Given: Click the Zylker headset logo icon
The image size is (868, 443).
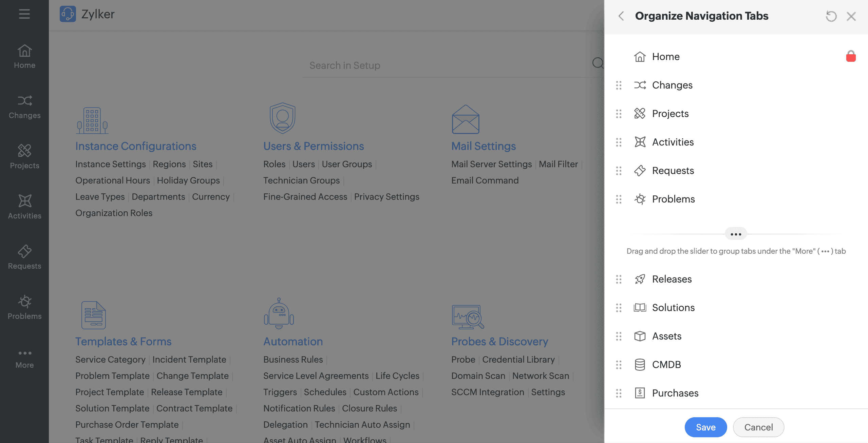Looking at the screenshot, I should pyautogui.click(x=68, y=14).
